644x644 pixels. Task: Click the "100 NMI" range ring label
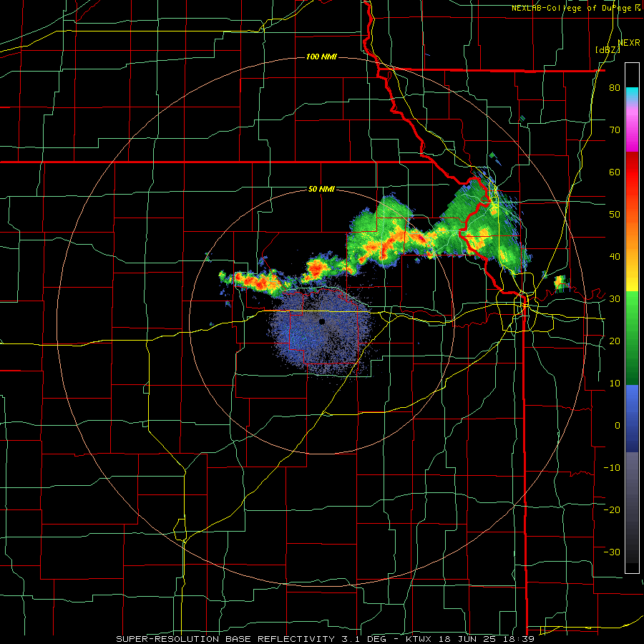coord(321,57)
